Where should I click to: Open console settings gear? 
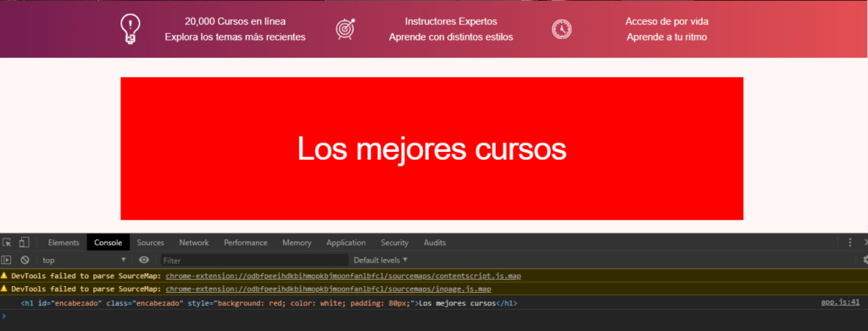865,260
